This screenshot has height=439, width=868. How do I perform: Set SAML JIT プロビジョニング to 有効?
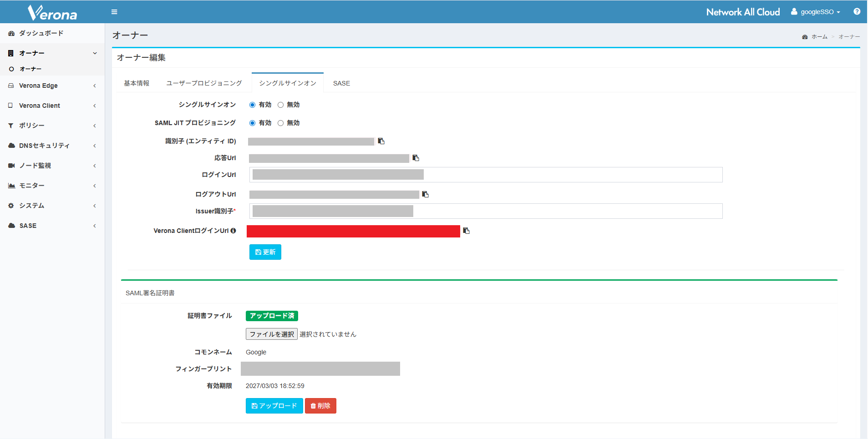252,123
